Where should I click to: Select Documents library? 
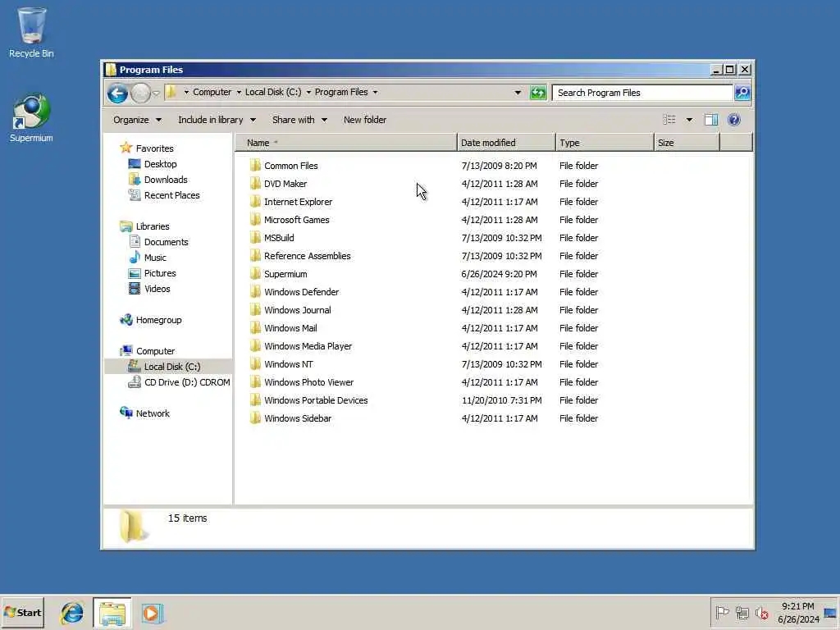tap(166, 242)
